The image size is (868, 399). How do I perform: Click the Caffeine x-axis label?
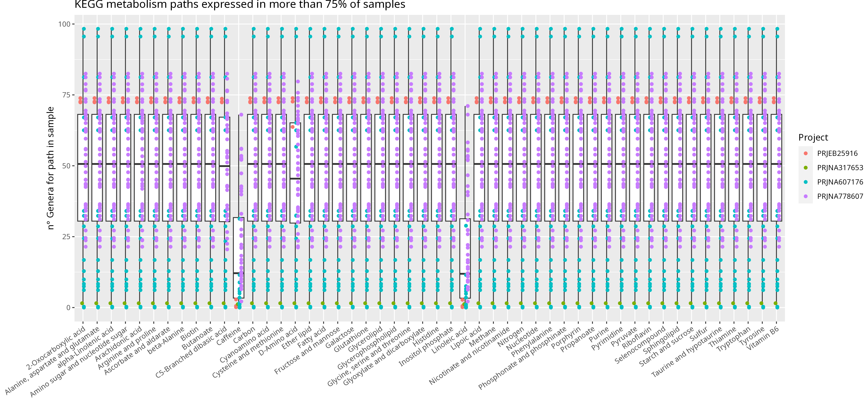click(x=229, y=336)
